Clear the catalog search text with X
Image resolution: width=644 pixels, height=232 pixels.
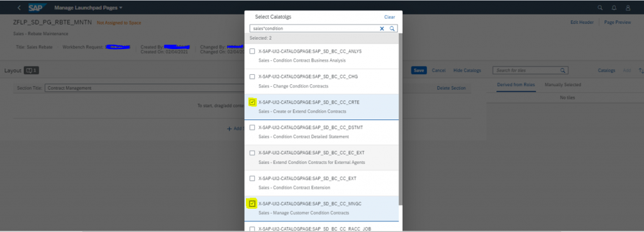click(382, 29)
